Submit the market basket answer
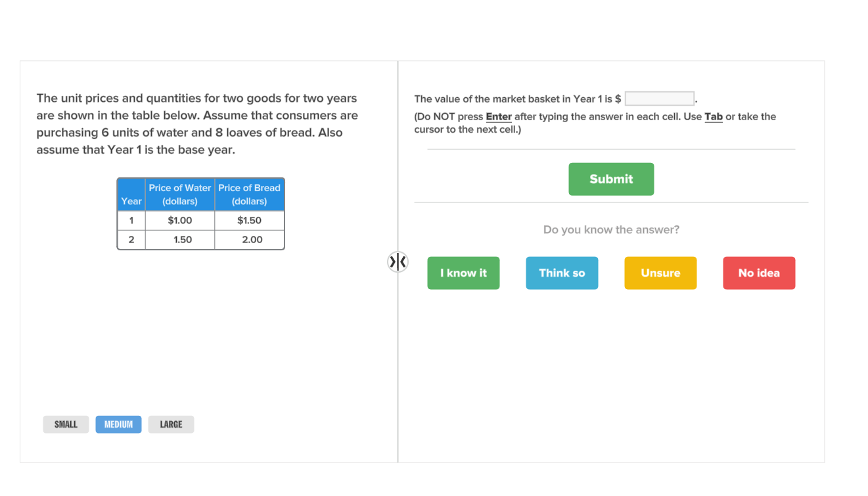The height and width of the screenshot is (496, 868). click(x=611, y=179)
